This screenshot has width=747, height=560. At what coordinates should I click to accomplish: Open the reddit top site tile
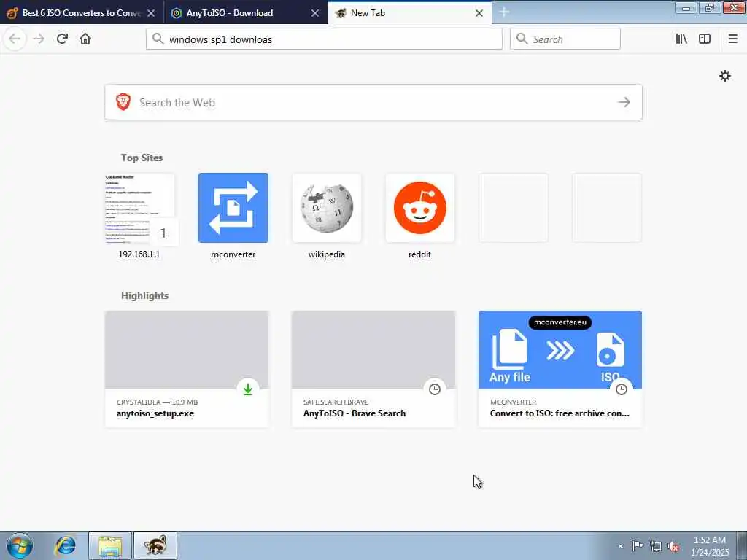click(419, 208)
